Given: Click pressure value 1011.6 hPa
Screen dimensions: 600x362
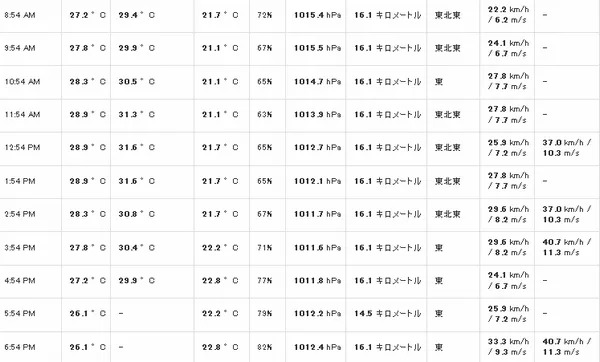Looking at the screenshot, I should pyautogui.click(x=317, y=248).
